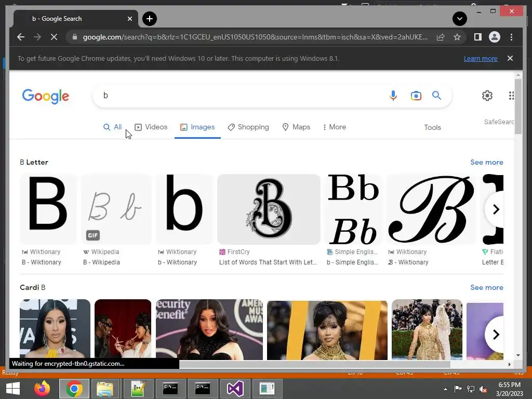Launch Firefox from the taskbar
The height and width of the screenshot is (399, 532).
click(42, 389)
